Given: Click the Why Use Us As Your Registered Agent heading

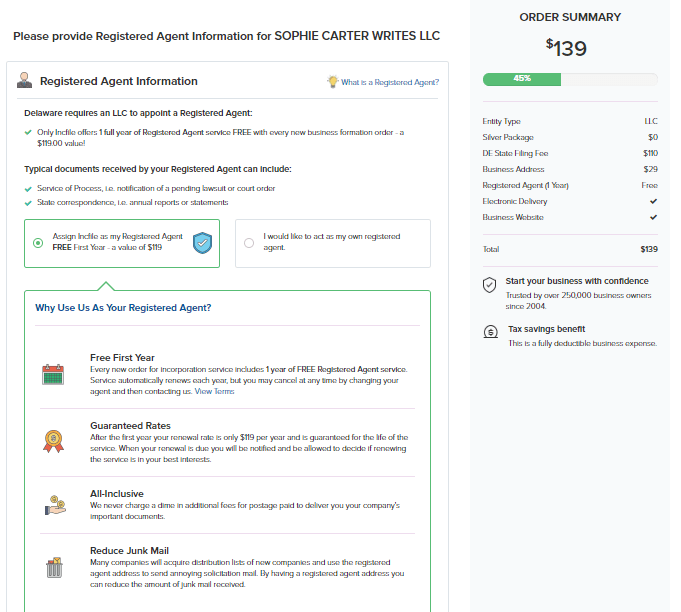Looking at the screenshot, I should [123, 308].
